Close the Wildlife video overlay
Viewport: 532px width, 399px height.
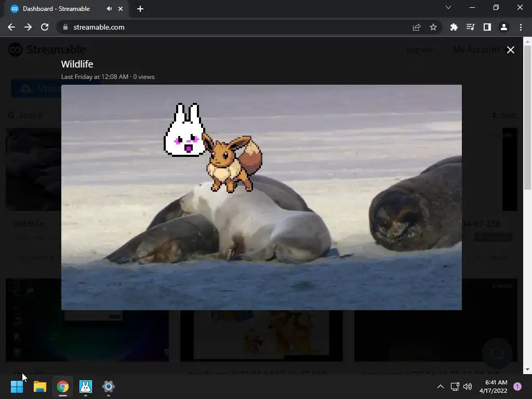(x=510, y=50)
